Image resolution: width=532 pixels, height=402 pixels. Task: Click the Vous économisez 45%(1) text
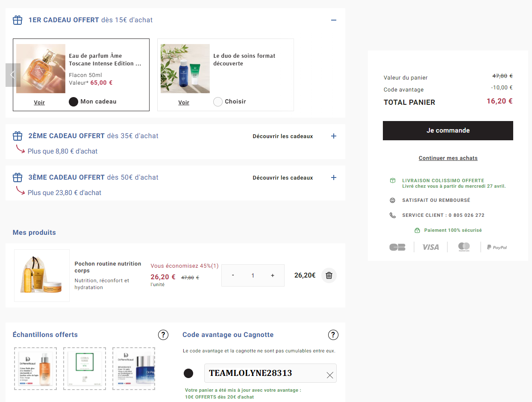(185, 266)
